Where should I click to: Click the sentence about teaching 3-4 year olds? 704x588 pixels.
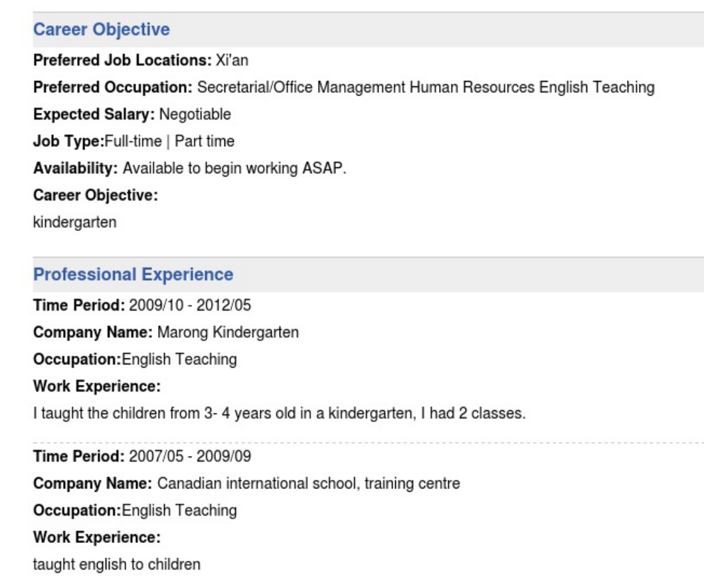(279, 414)
